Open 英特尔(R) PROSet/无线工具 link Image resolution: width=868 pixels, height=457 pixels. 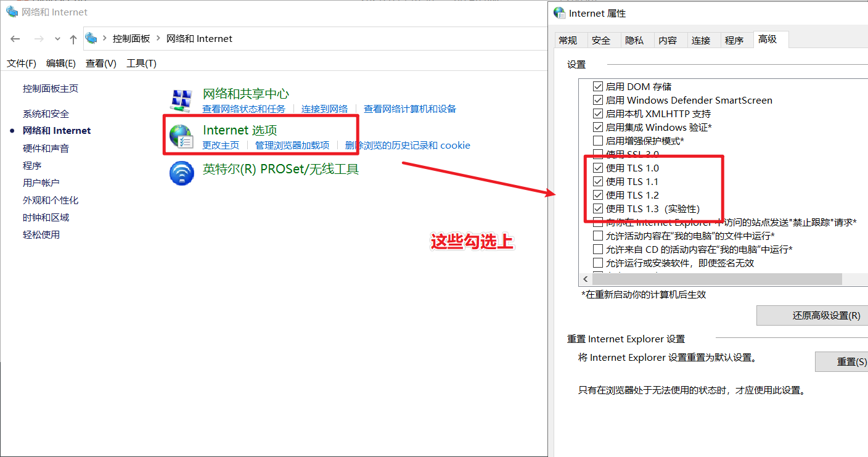coord(280,168)
